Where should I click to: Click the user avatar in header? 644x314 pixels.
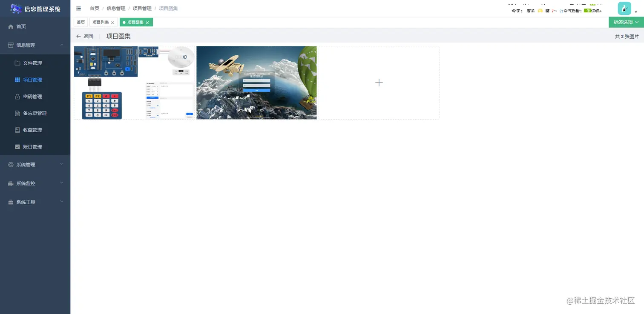pyautogui.click(x=624, y=9)
